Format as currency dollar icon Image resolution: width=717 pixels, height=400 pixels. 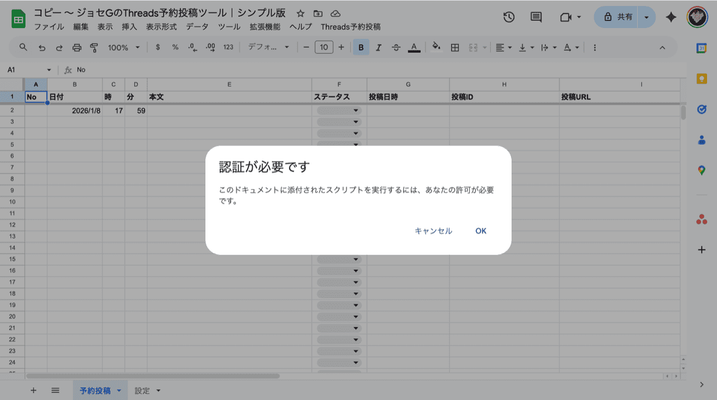[158, 48]
